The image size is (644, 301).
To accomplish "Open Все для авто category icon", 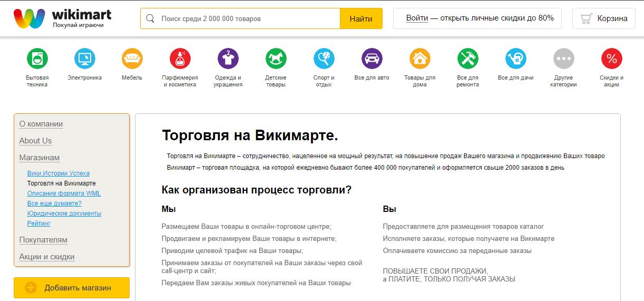I will [x=372, y=58].
